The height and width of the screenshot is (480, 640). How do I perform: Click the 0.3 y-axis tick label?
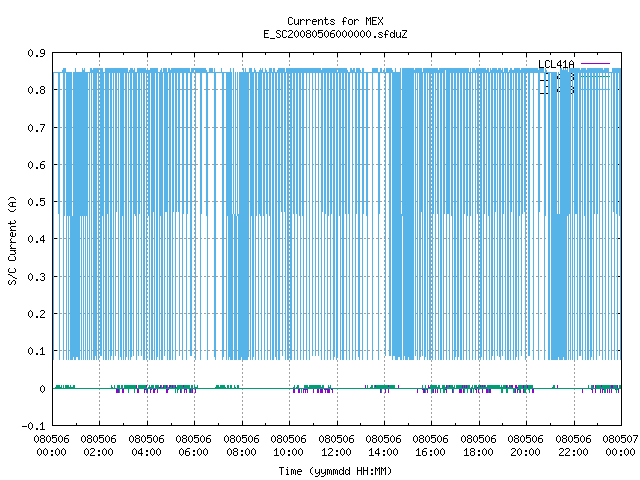pos(36,277)
